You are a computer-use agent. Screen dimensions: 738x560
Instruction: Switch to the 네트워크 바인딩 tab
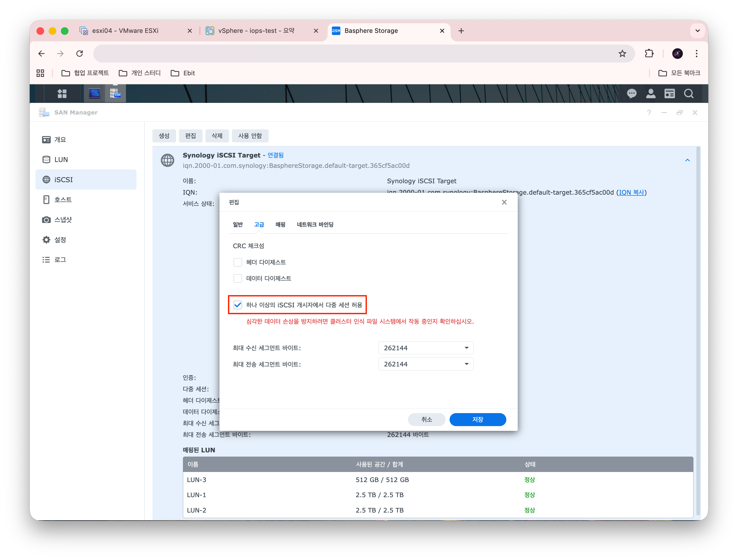[x=315, y=225]
